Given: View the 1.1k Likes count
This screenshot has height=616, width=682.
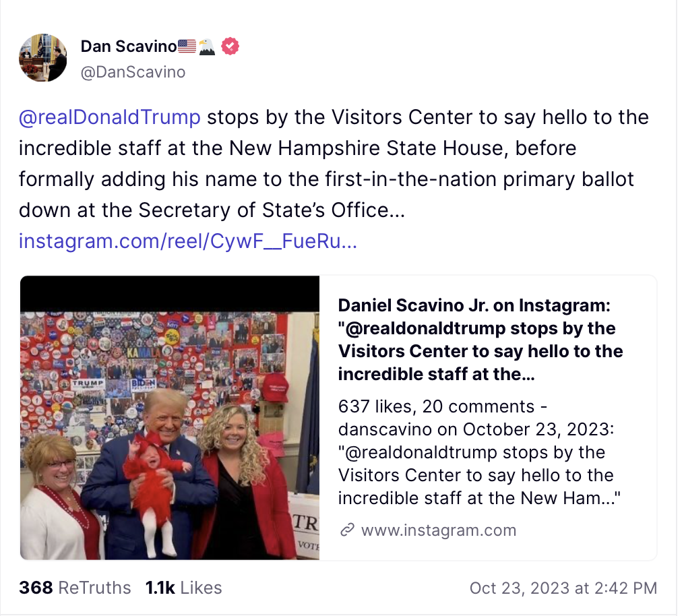Looking at the screenshot, I should 183,588.
